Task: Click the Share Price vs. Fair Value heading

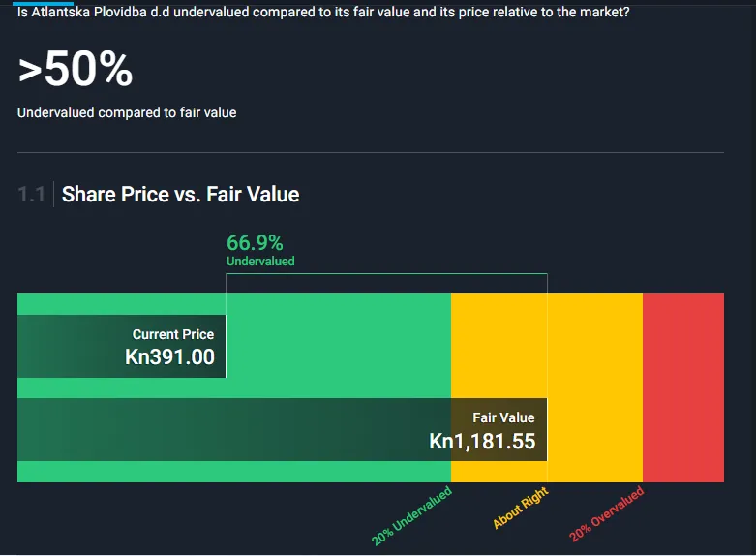Action: [180, 195]
